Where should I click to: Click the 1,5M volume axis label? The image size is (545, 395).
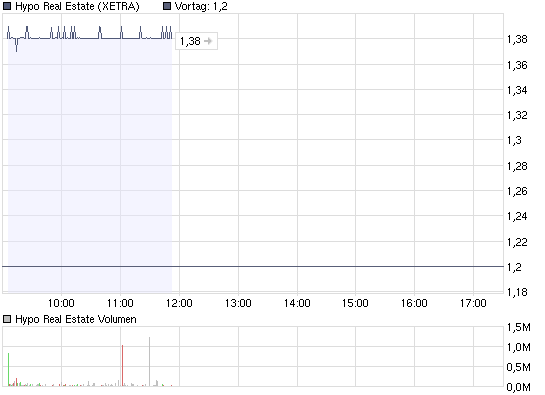(519, 327)
